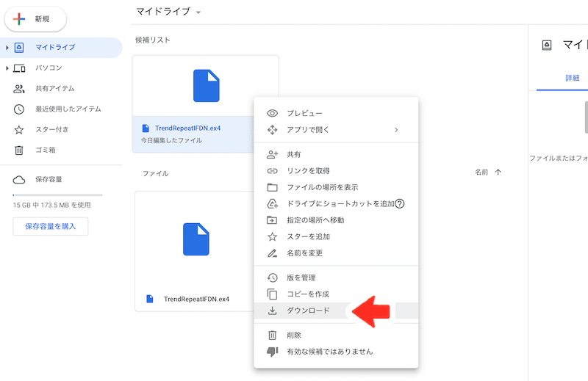The height and width of the screenshot is (381, 588).
Task: Choose 名前を変更 menu entry
Action: (336, 253)
